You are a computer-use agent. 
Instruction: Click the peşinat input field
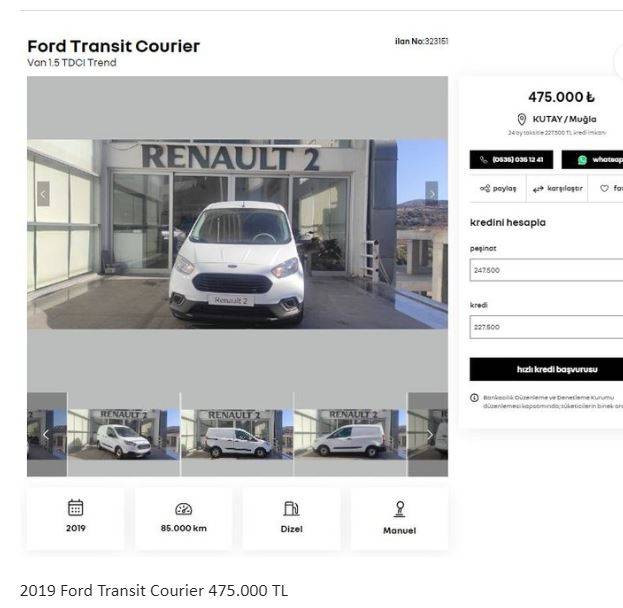coord(546,270)
